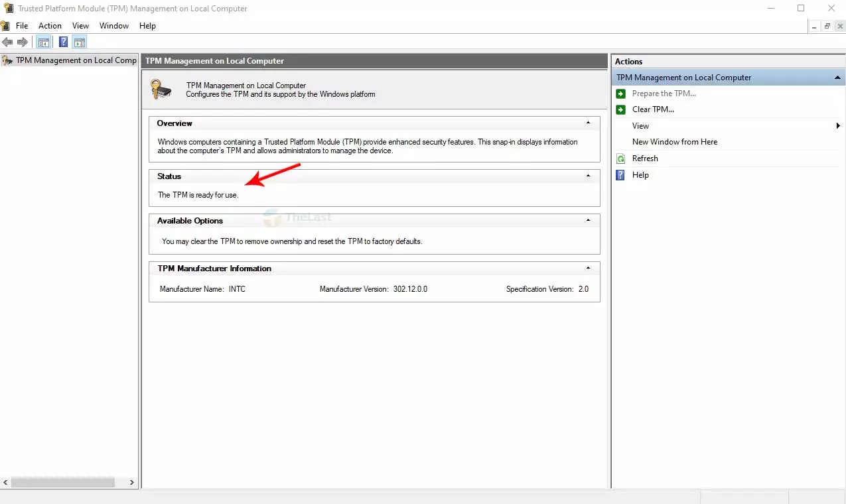
Task: Click the Status section heading
Action: [169, 176]
